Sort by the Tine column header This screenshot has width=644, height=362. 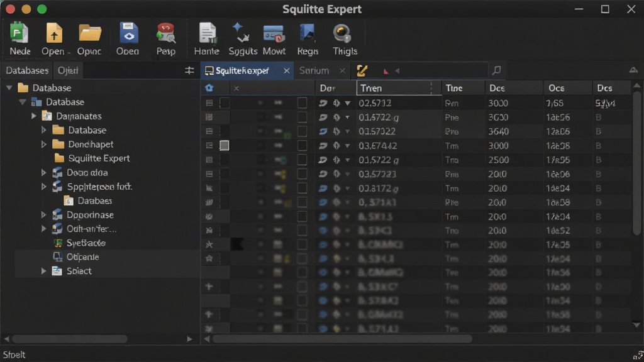point(464,88)
